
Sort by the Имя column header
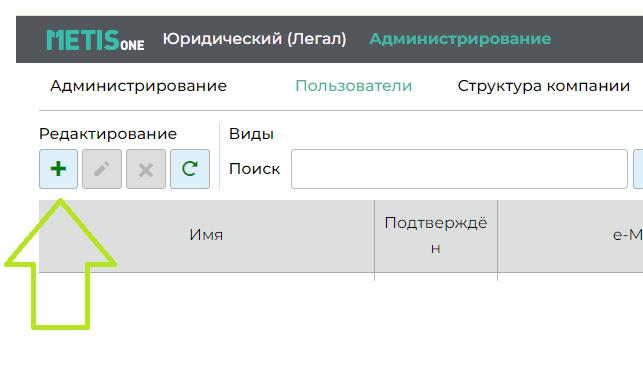207,236
